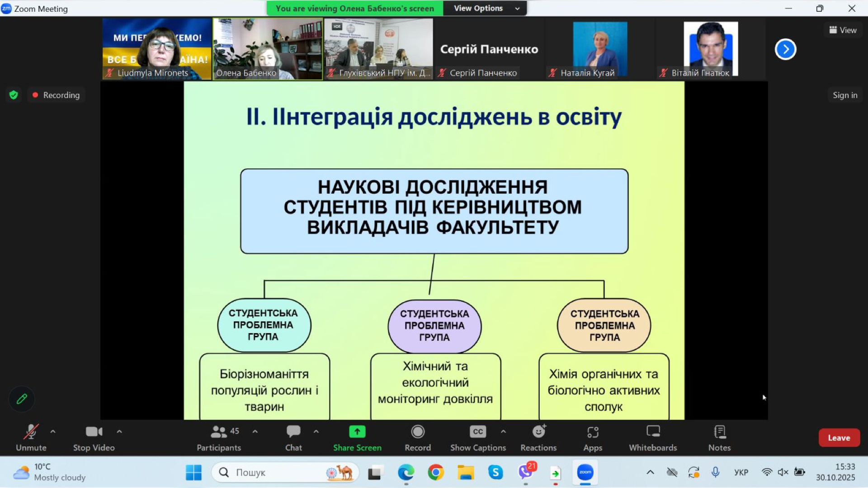Open the Chat panel
This screenshot has height=488, width=868.
pyautogui.click(x=293, y=437)
